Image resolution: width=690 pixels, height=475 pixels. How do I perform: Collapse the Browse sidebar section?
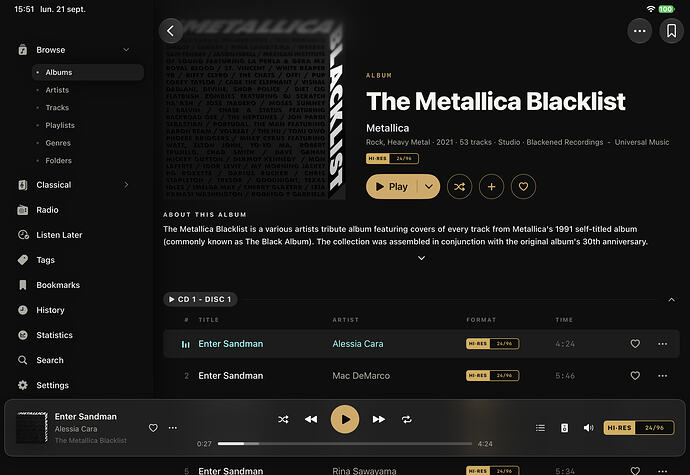pos(126,50)
